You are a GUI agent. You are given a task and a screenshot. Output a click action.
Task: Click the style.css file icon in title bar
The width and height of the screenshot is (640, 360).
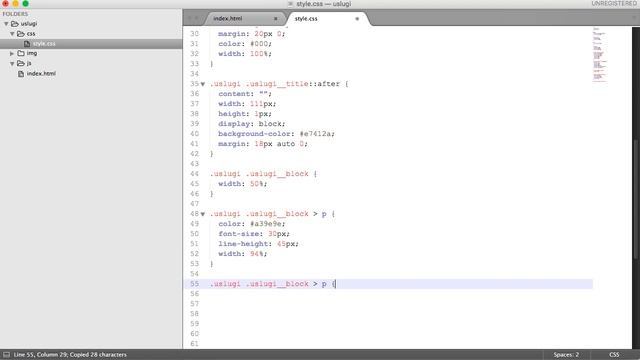coord(291,4)
